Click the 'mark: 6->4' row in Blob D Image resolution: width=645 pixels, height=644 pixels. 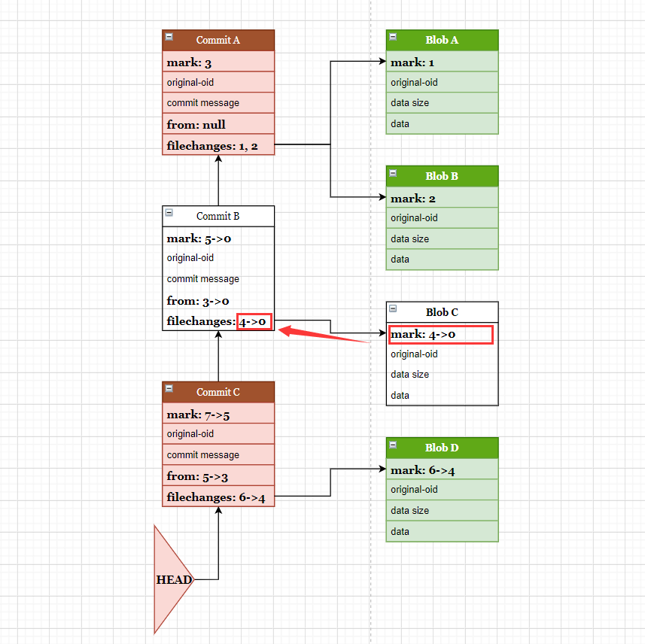coord(443,469)
